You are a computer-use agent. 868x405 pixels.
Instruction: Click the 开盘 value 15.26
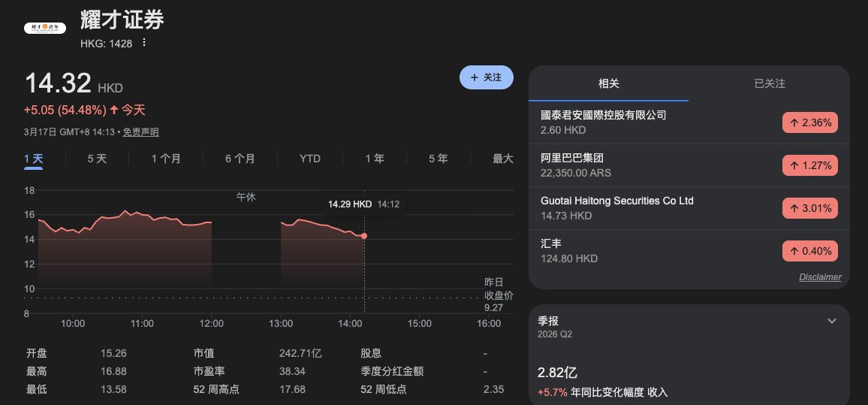tap(113, 353)
